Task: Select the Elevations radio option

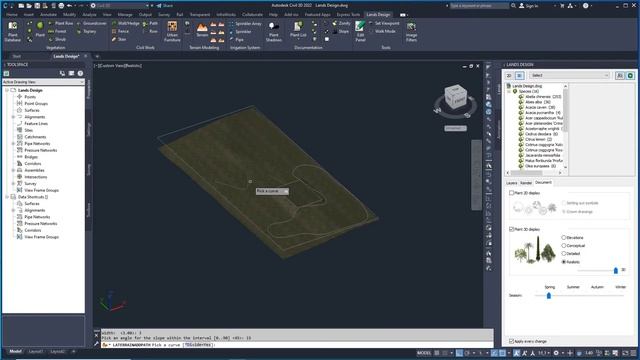Action: (564, 238)
